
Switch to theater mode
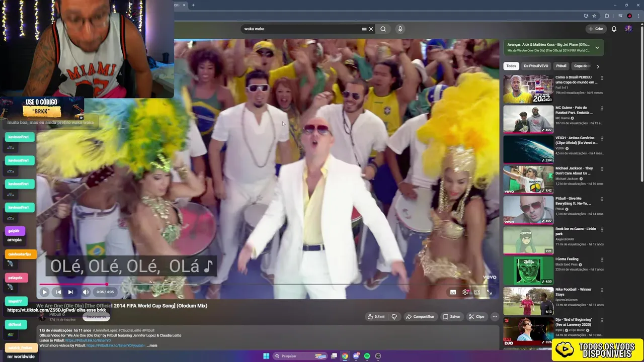(x=477, y=292)
